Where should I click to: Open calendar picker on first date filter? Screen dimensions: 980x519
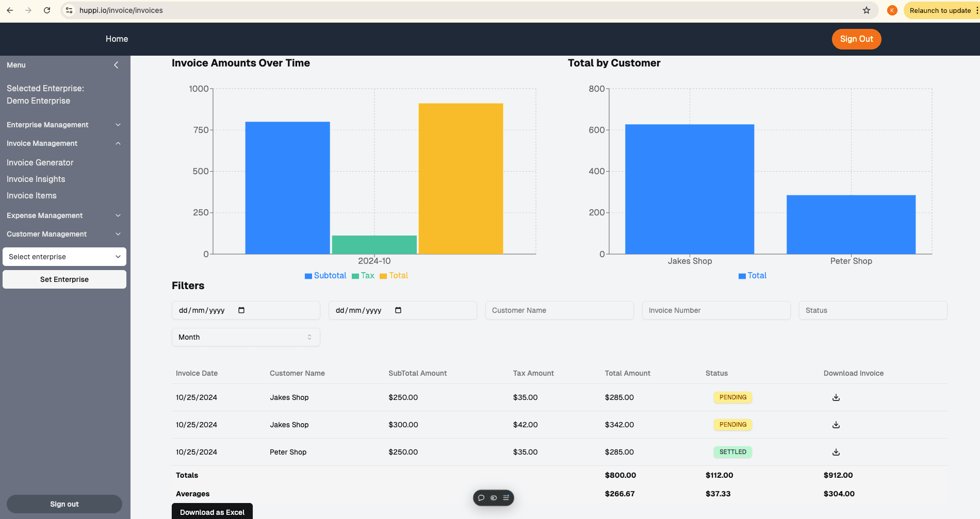point(241,310)
